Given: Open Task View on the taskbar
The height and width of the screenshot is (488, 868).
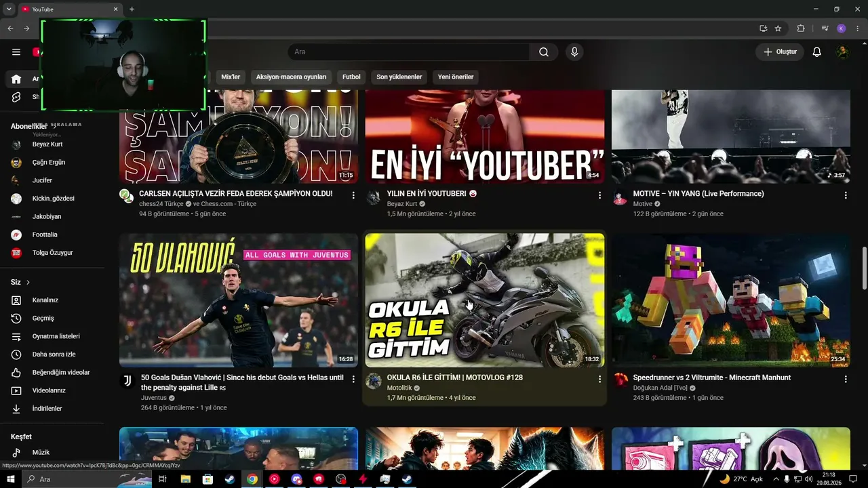Looking at the screenshot, I should click(x=163, y=479).
